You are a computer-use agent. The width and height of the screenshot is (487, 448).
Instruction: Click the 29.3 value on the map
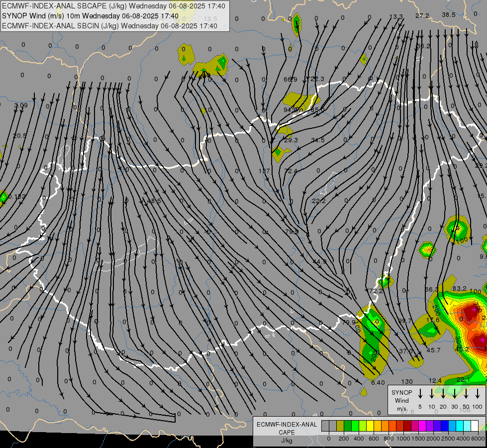click(291, 140)
